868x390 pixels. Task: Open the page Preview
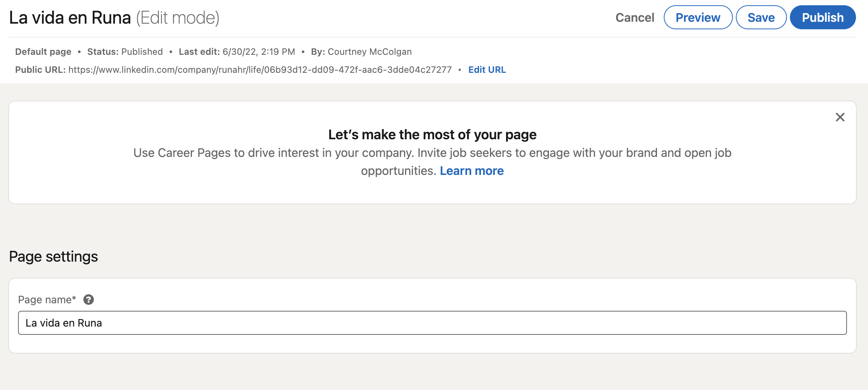(698, 18)
